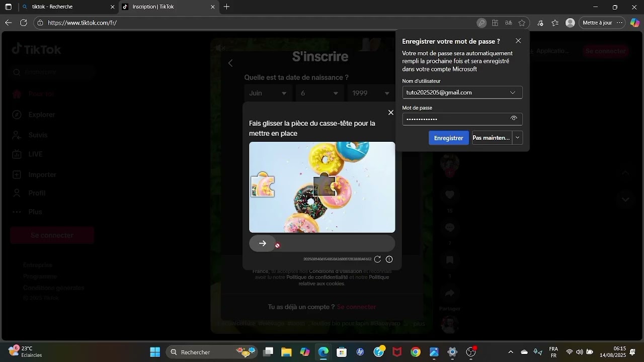Screen dimensions: 644x362
Task: Open Explorer in TikTok sidebar
Action: click(x=34, y=115)
